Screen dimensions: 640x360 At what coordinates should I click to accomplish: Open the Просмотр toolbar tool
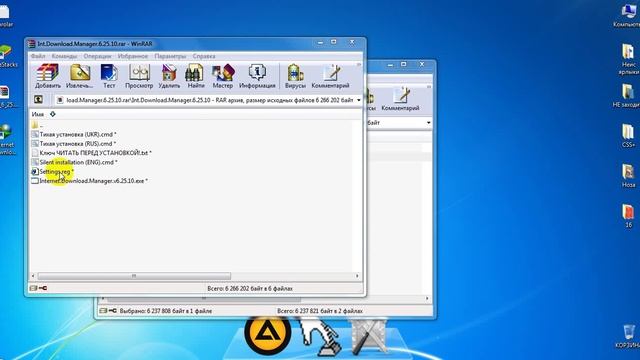click(139, 76)
